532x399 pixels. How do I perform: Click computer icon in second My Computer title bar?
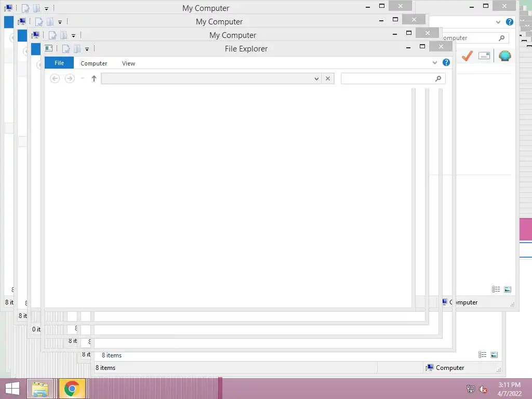coord(21,21)
